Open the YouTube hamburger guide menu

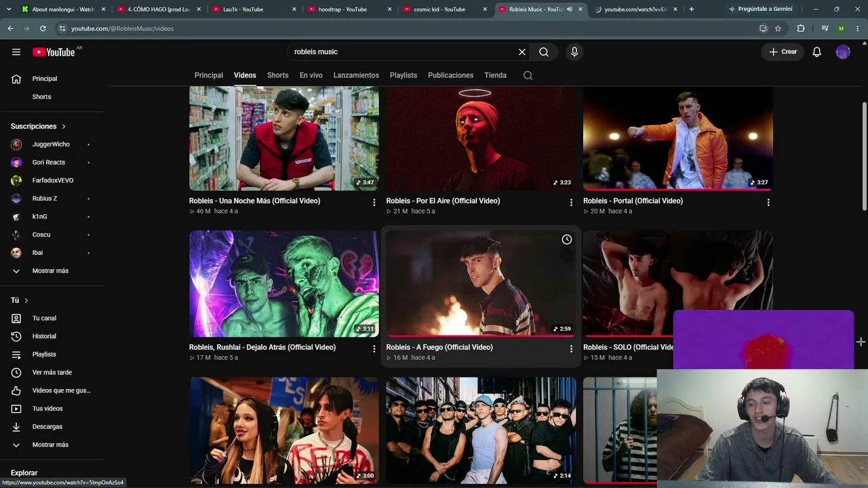pos(16,52)
